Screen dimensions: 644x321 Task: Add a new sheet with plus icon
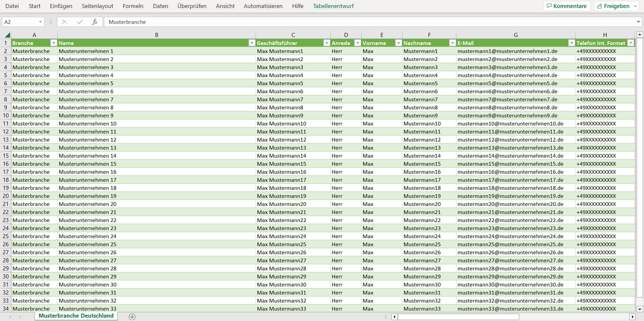pos(132,317)
